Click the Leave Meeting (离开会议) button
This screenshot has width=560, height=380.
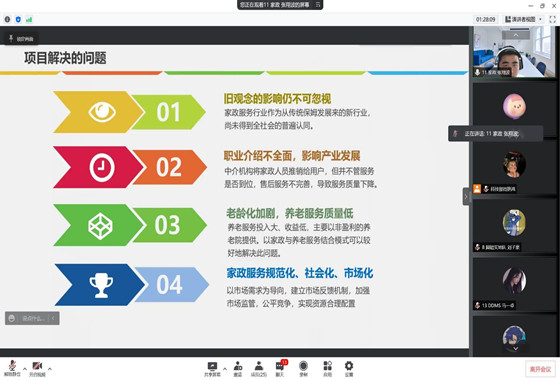[x=540, y=369]
